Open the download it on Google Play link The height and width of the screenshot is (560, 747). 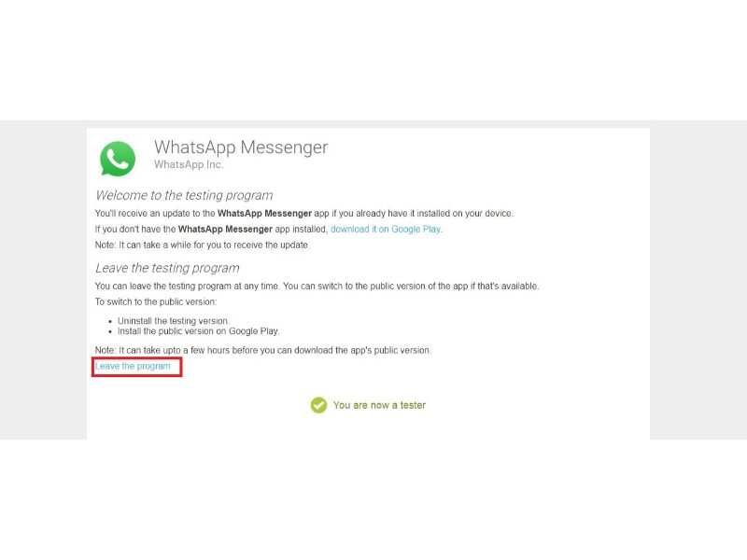tap(386, 229)
